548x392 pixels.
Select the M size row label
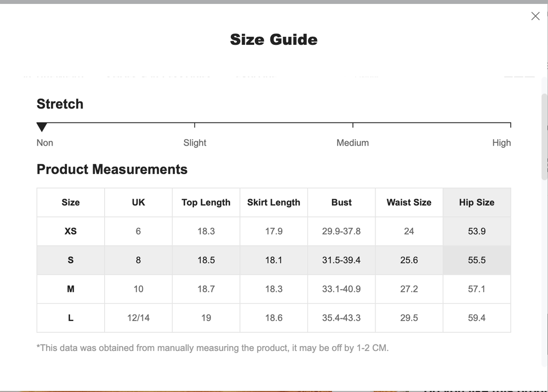(x=71, y=289)
